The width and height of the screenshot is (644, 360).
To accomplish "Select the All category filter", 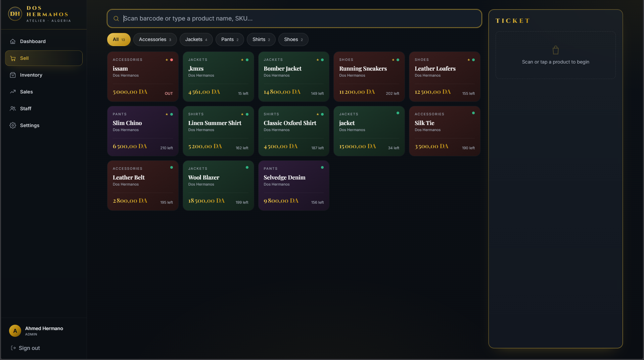I will pos(119,40).
